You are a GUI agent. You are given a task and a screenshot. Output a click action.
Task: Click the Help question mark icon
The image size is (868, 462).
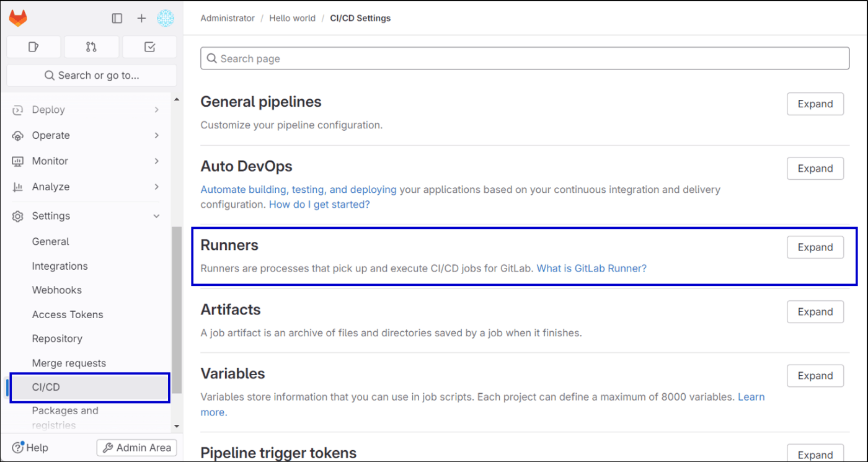tap(18, 448)
